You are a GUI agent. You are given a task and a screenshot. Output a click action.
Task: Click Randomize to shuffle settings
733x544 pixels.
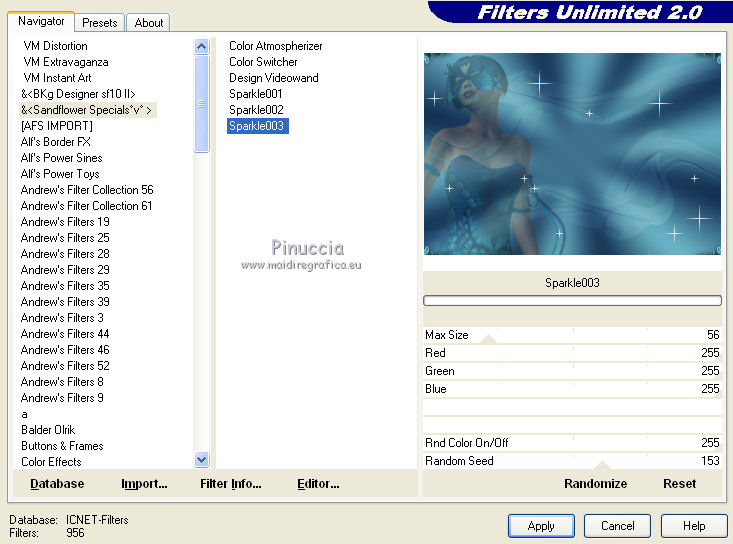(x=596, y=484)
